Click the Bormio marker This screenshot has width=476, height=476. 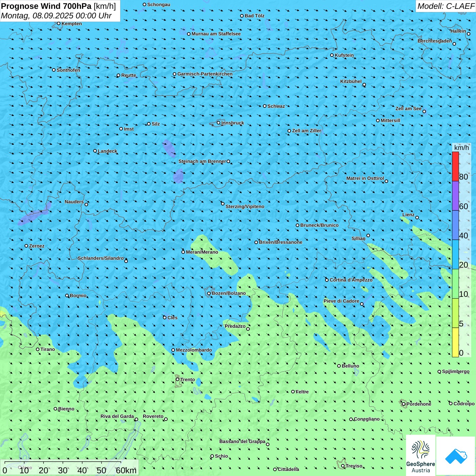pyautogui.click(x=67, y=295)
